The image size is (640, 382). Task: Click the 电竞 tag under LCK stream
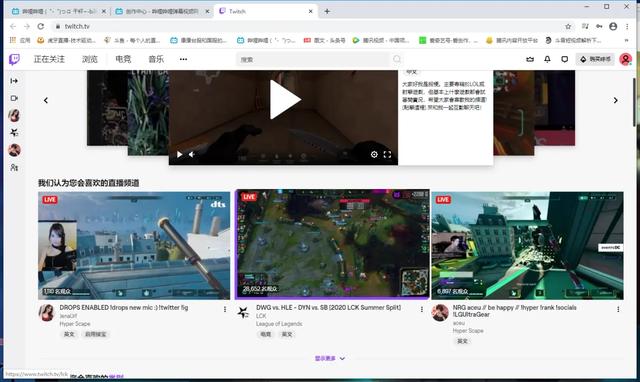click(x=266, y=334)
